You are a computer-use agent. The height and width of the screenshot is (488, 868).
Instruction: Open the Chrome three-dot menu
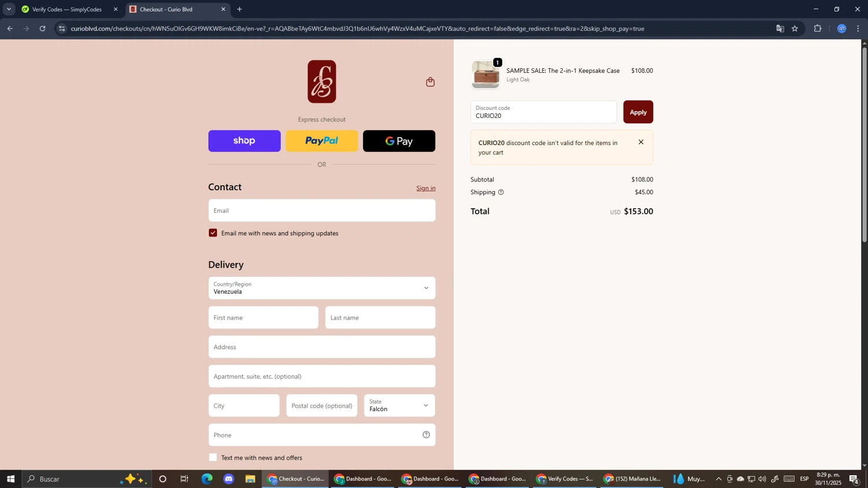pos(858,28)
